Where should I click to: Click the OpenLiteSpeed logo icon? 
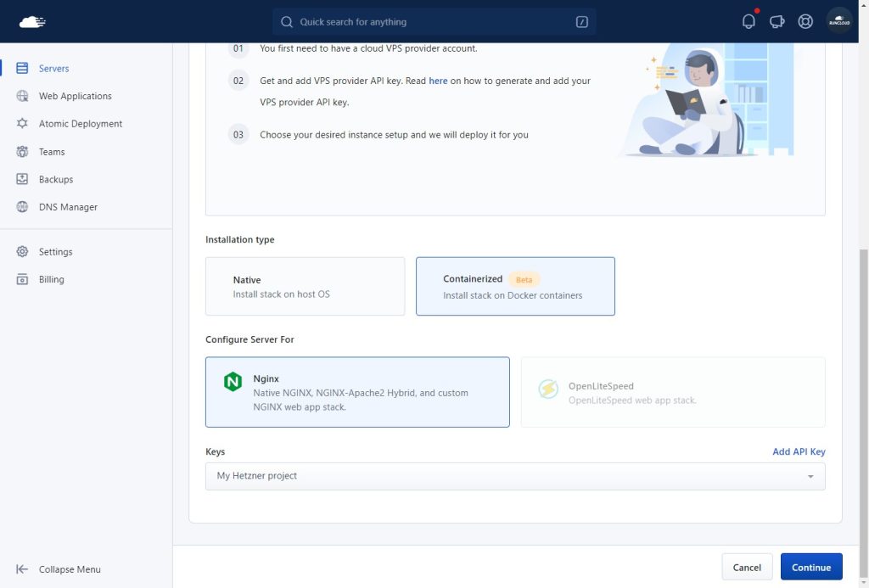[548, 389]
